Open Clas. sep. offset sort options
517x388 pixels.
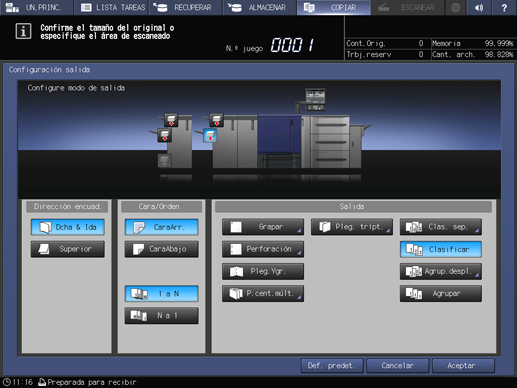pos(441,227)
